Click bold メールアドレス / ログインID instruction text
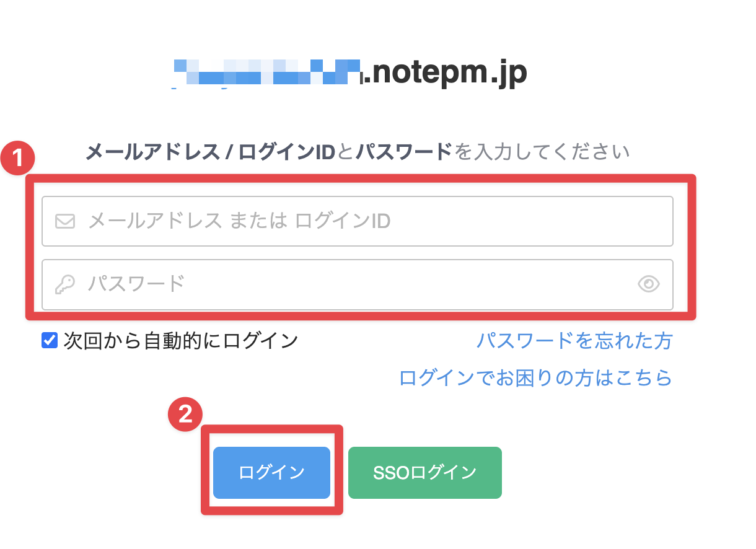 (209, 151)
